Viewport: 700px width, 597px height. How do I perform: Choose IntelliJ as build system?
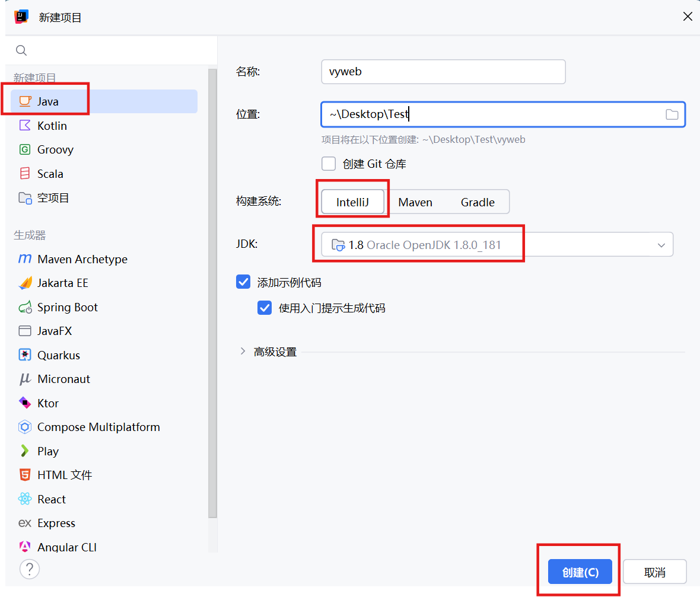pyautogui.click(x=353, y=202)
